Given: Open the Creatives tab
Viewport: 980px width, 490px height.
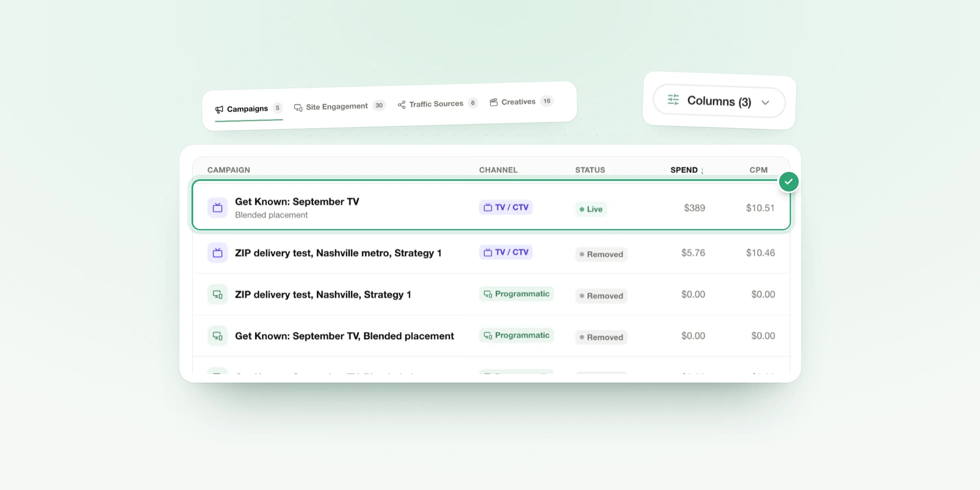Looking at the screenshot, I should [521, 102].
